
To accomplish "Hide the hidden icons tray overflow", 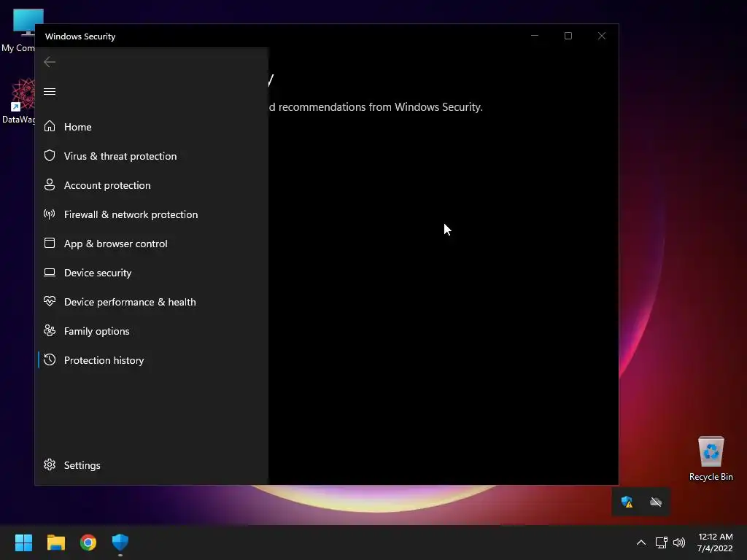I will [x=641, y=542].
